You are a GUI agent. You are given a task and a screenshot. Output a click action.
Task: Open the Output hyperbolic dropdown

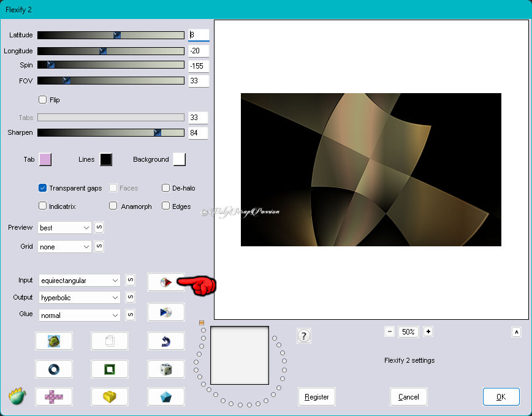pos(80,298)
